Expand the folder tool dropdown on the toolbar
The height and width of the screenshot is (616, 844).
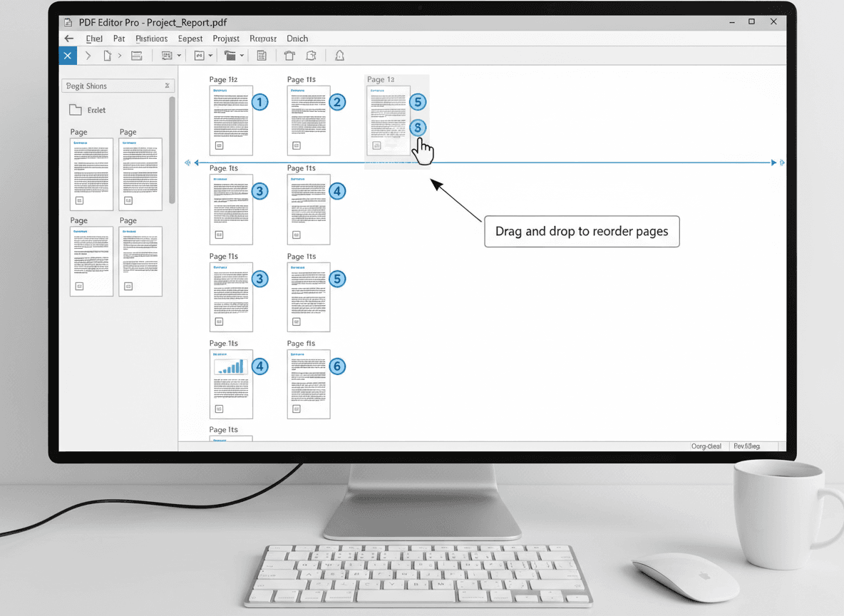(x=242, y=56)
